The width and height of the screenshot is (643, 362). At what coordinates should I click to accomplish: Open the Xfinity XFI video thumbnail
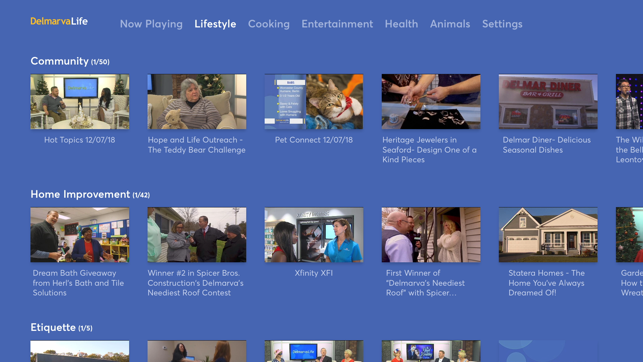point(314,235)
